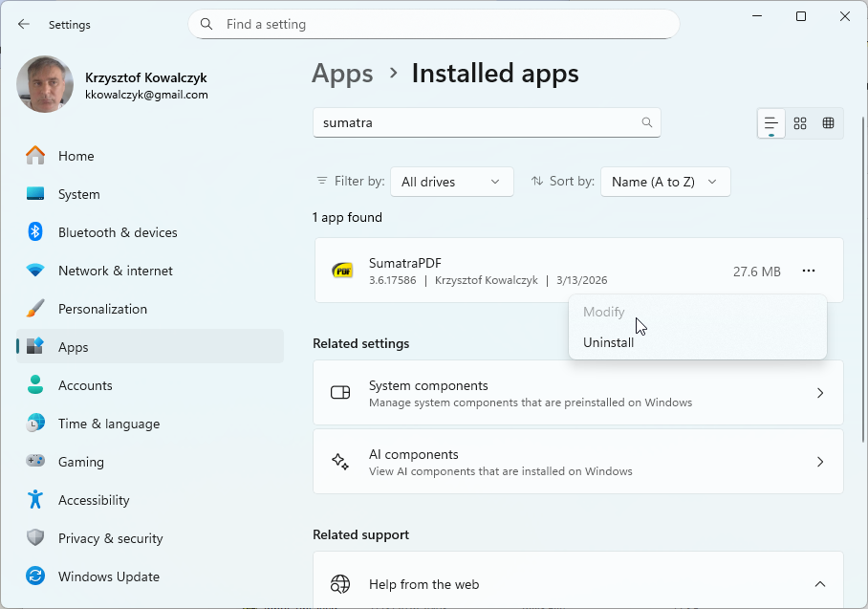Click the SumatraPDF app name

click(x=405, y=263)
